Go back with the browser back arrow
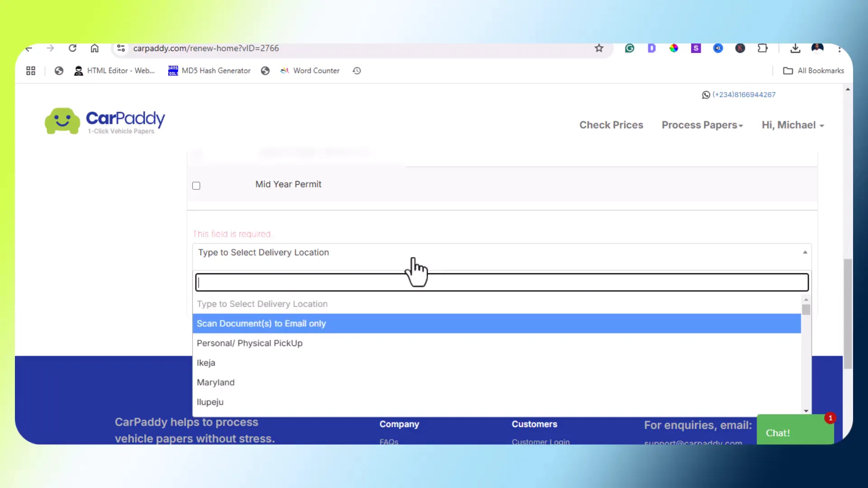 tap(29, 48)
